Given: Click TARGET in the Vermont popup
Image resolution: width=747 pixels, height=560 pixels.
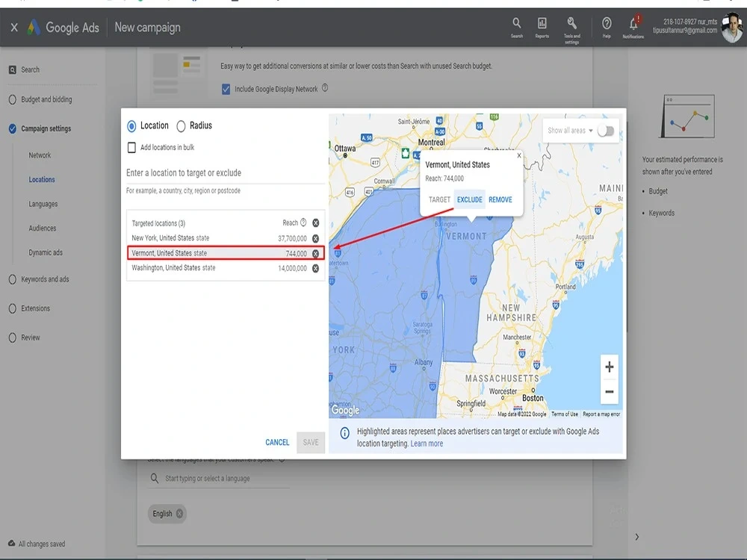Looking at the screenshot, I should (439, 199).
